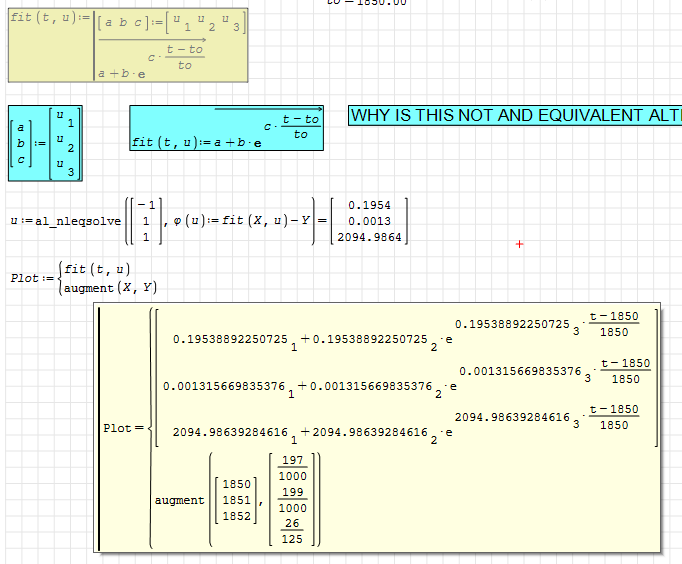Click the red crosshair insertion marker on the grid
This screenshot has height=564, width=682.
[x=519, y=244]
